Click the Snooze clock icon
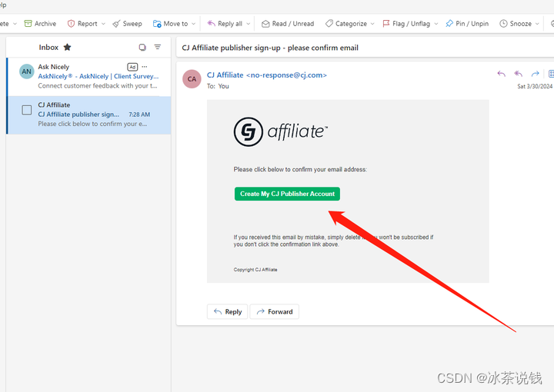The image size is (554, 392). [503, 24]
